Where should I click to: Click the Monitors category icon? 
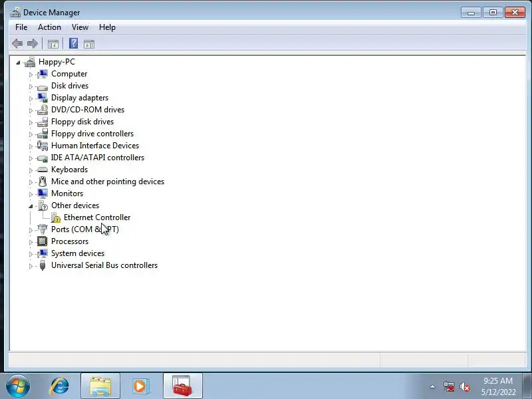click(x=43, y=194)
